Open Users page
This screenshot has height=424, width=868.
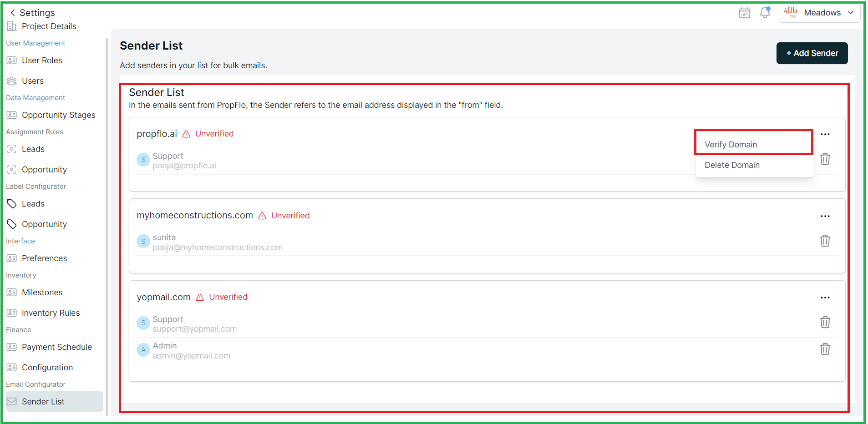33,81
